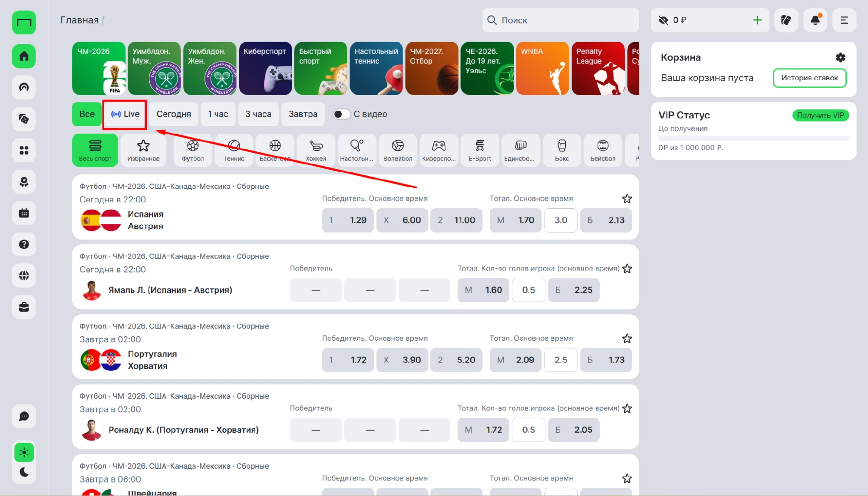This screenshot has width=868, height=496.
Task: Select the Бокс sport icon
Action: [561, 150]
